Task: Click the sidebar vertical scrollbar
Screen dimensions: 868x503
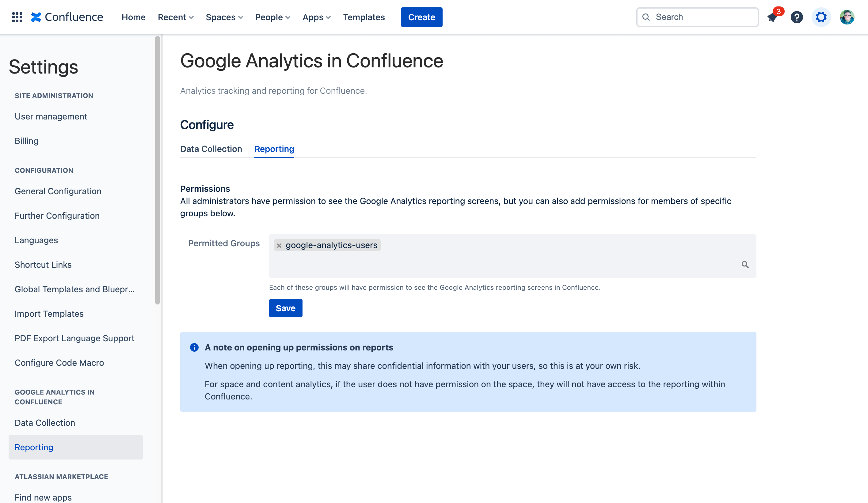Action: [158, 170]
